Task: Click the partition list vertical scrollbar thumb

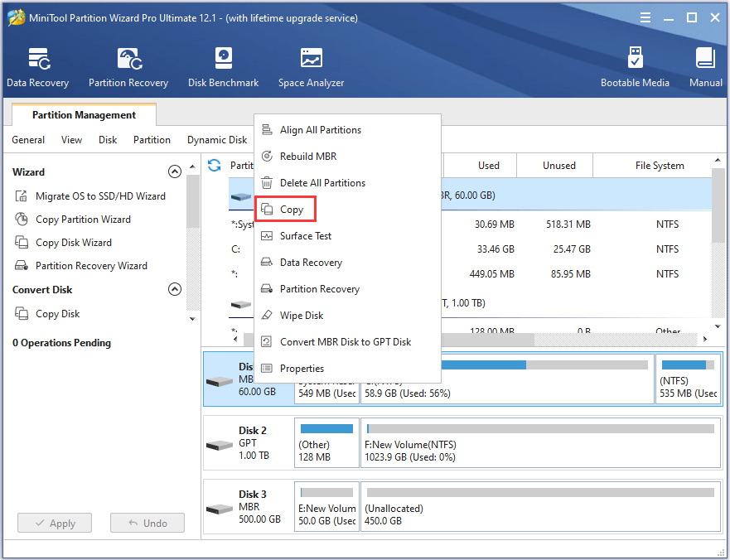Action: [718, 205]
